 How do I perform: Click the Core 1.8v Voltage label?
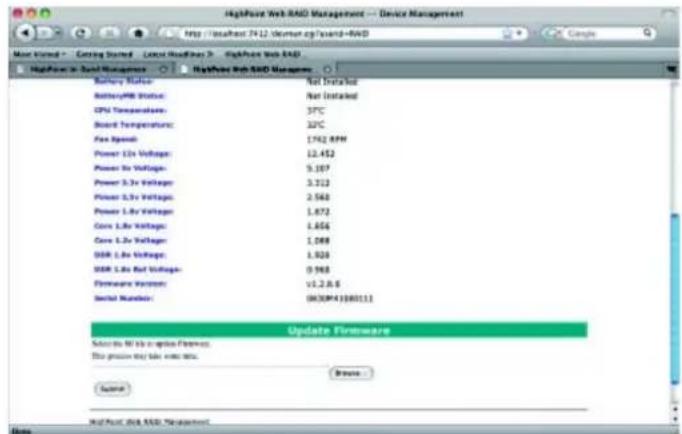tap(130, 226)
